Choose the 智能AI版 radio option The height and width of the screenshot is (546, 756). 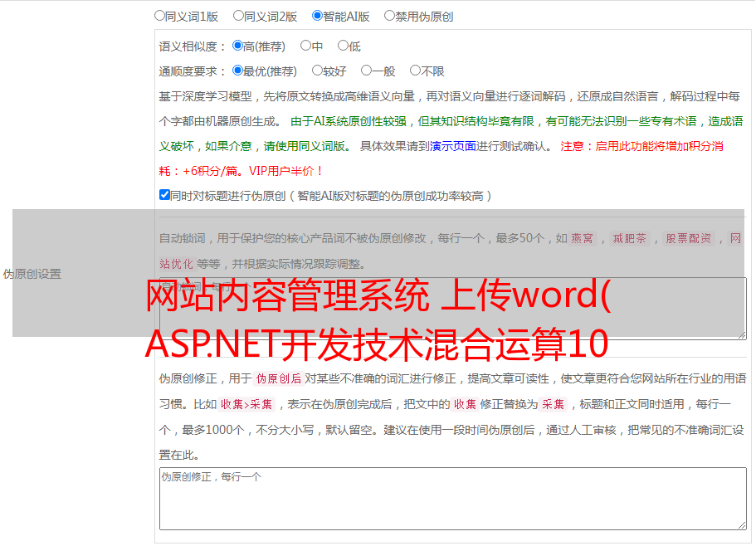point(317,16)
